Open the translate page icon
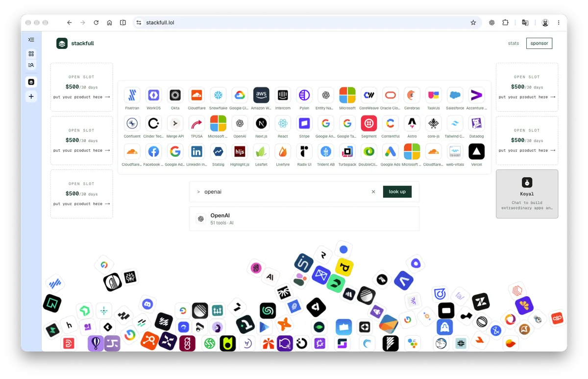588x379 pixels. pos(525,23)
